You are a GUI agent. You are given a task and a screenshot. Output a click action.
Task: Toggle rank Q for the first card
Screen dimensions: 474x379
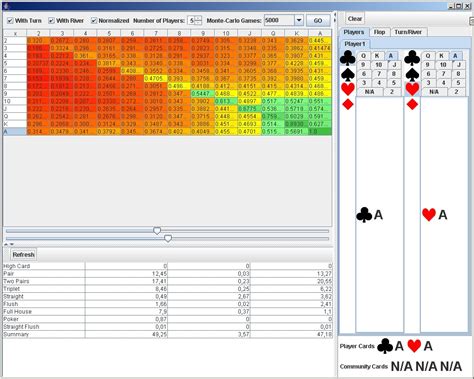pyautogui.click(x=364, y=56)
